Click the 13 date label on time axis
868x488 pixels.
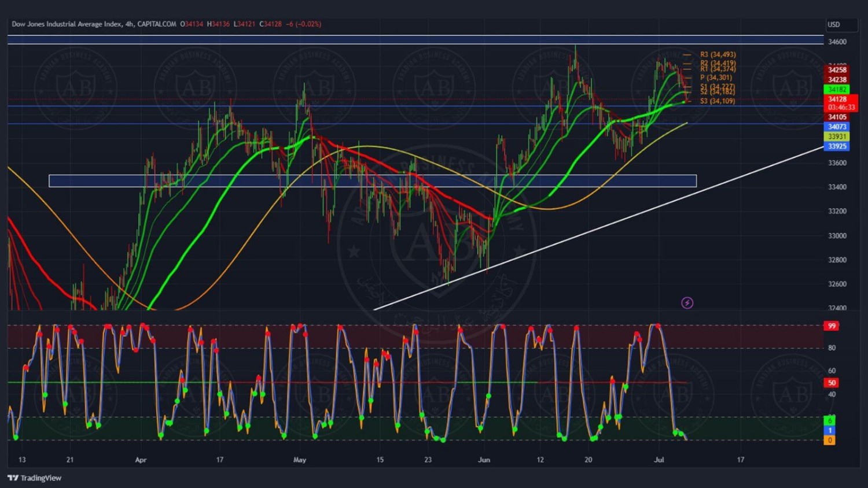22,460
